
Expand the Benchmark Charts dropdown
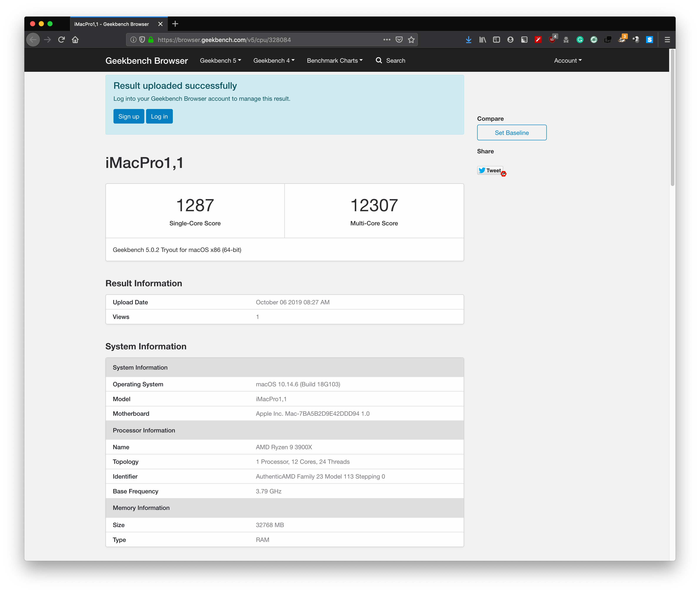(x=335, y=60)
